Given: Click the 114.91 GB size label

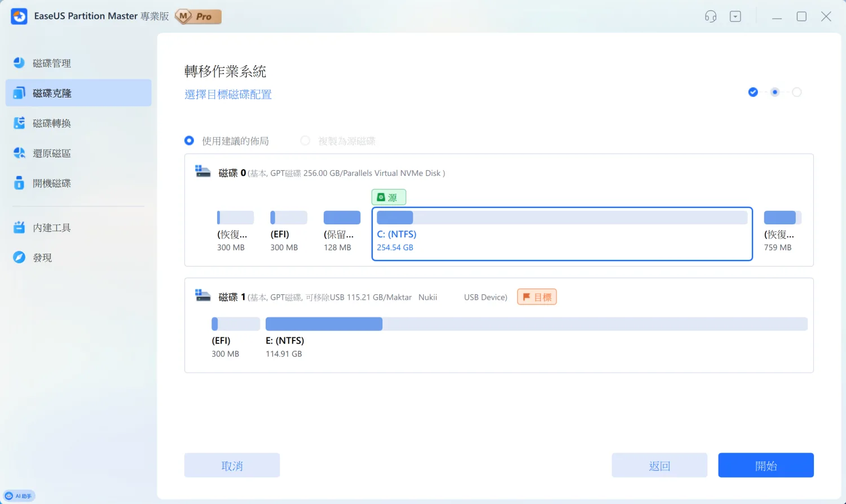Looking at the screenshot, I should (x=284, y=354).
